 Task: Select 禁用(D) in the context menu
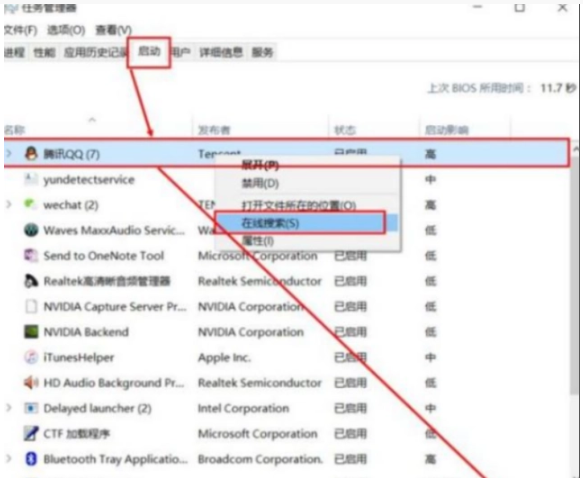click(x=260, y=183)
